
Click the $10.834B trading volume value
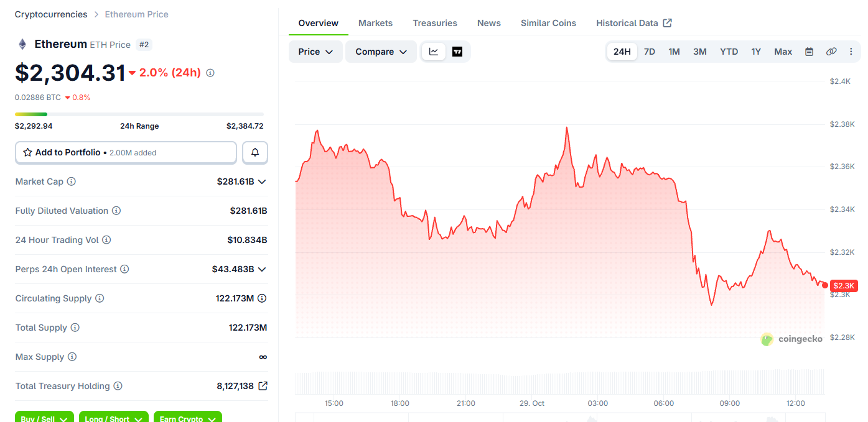click(248, 240)
